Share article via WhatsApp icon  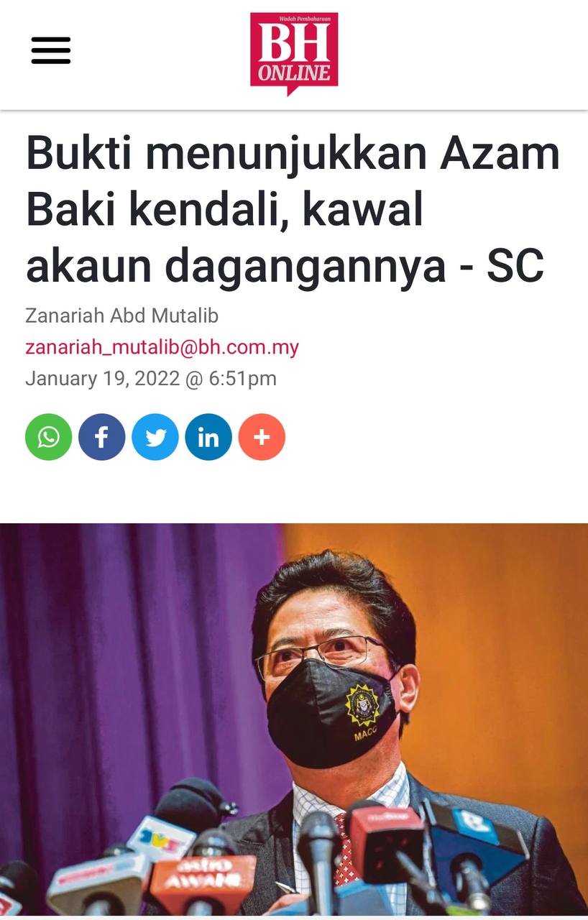point(49,437)
